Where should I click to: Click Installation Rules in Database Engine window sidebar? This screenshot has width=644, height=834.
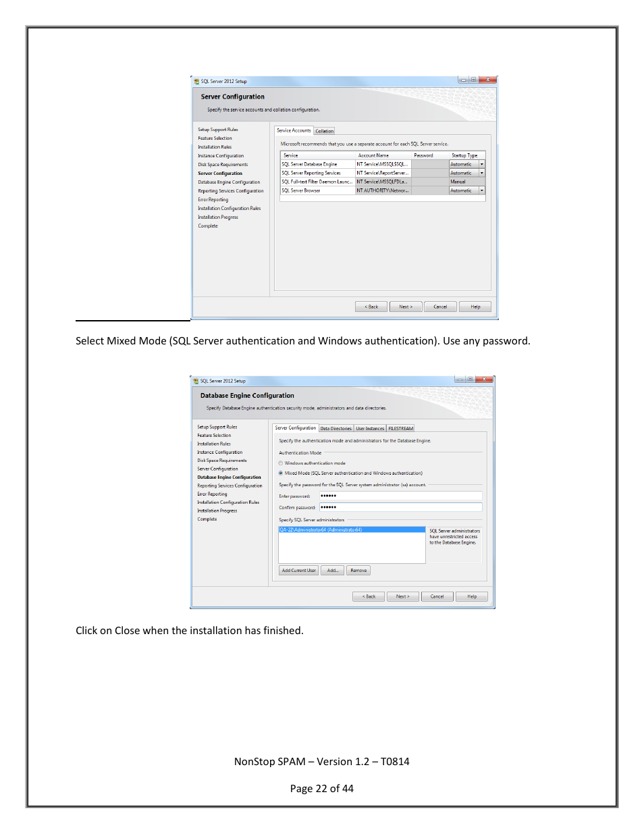214,444
